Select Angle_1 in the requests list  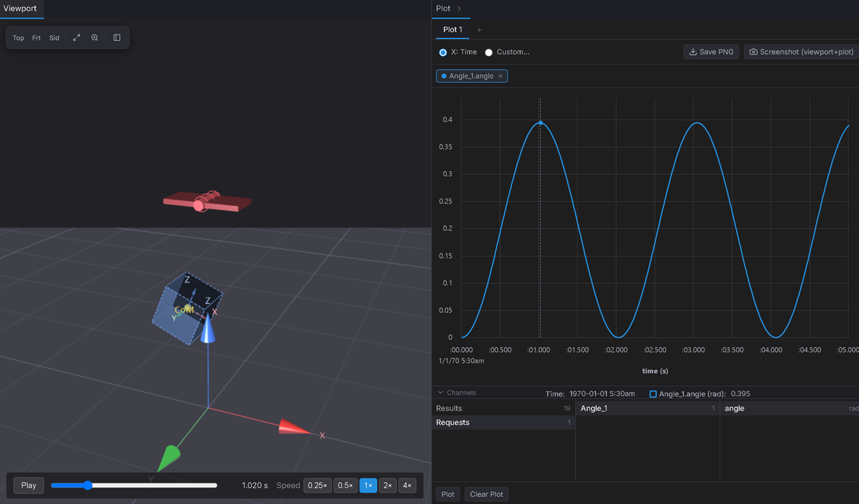647,408
